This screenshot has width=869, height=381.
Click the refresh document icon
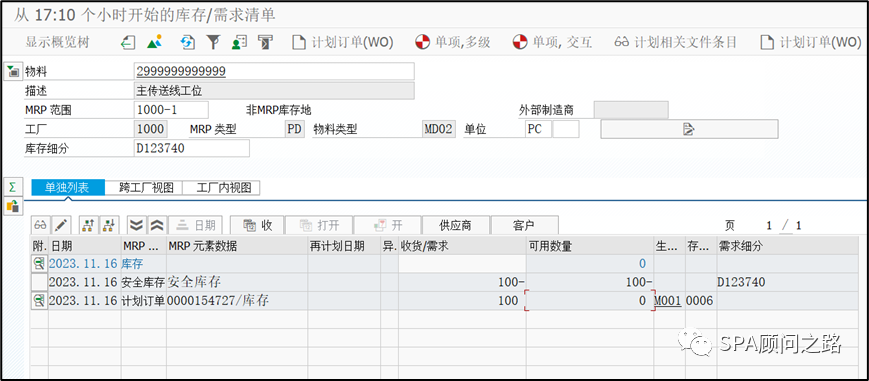(x=187, y=42)
